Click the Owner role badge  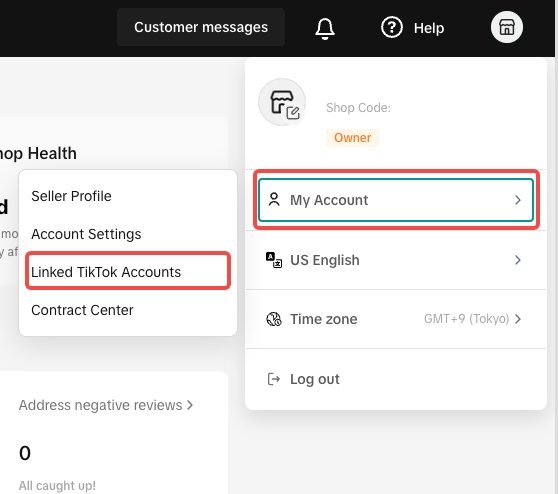pyautogui.click(x=352, y=138)
